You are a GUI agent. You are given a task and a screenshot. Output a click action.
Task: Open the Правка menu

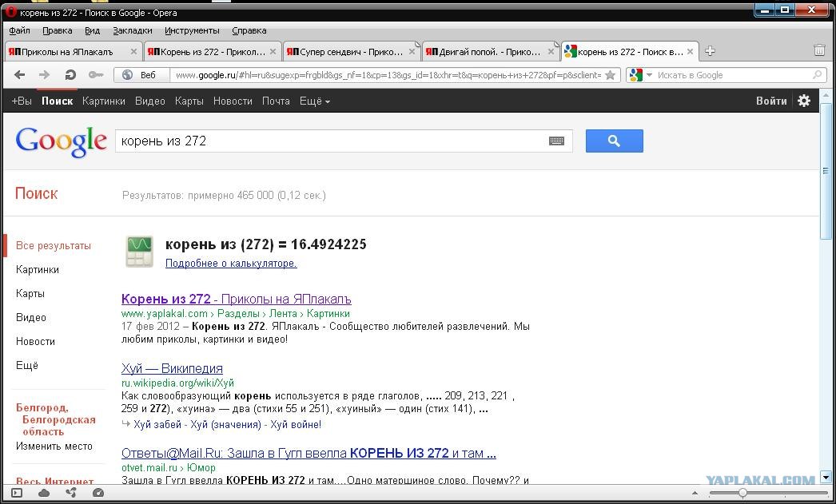click(x=58, y=30)
